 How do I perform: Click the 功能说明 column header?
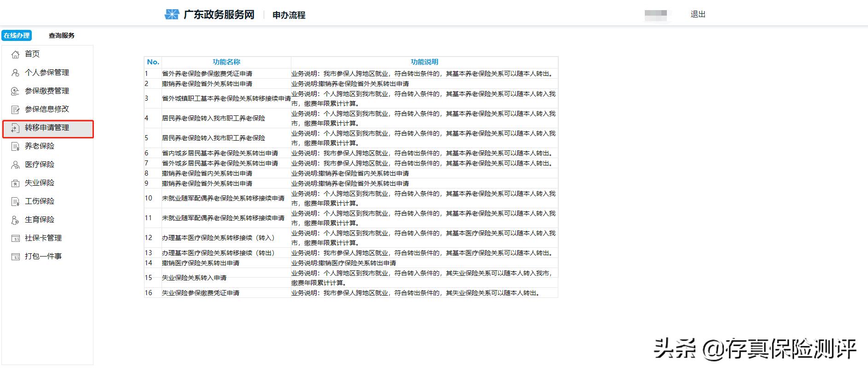point(424,62)
